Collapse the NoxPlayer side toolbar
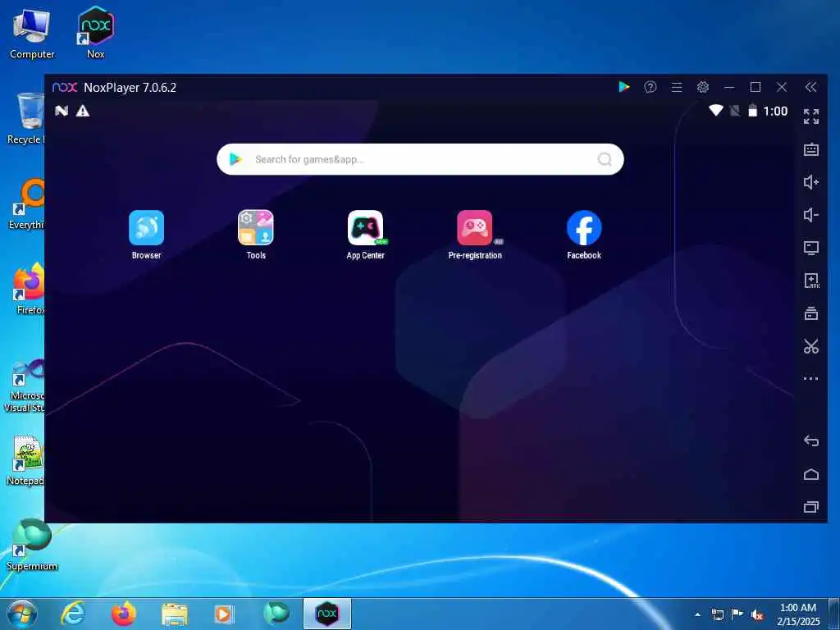The height and width of the screenshot is (630, 840). (x=811, y=87)
